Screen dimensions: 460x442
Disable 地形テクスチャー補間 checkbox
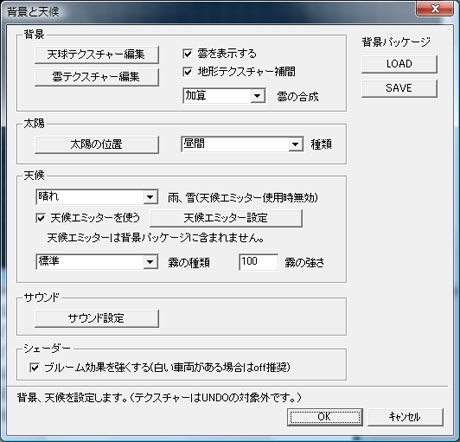188,72
